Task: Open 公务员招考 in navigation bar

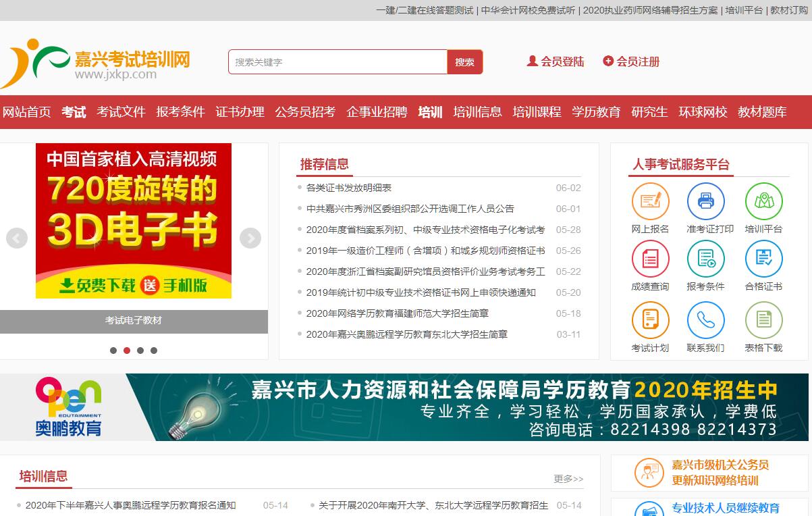Action: tap(305, 112)
